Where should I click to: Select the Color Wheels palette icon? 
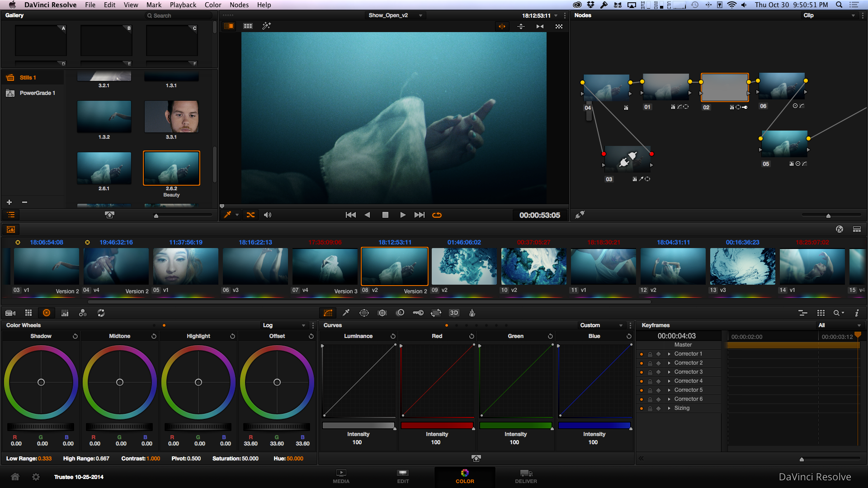coord(47,313)
